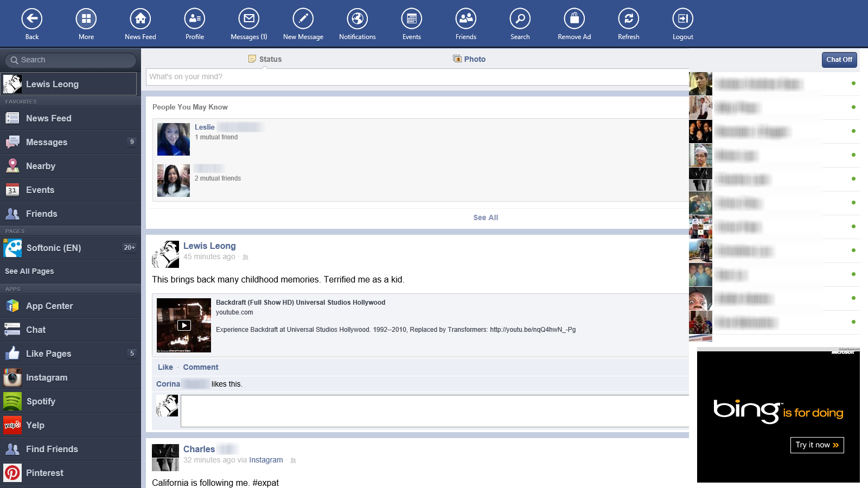Open the Spotify app in the sidebar
The image size is (868, 488).
pyautogui.click(x=41, y=401)
